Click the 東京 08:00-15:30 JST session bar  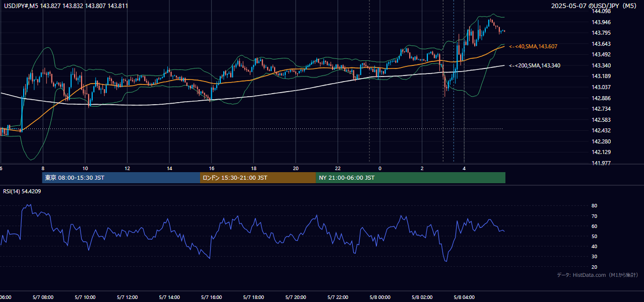coord(121,178)
